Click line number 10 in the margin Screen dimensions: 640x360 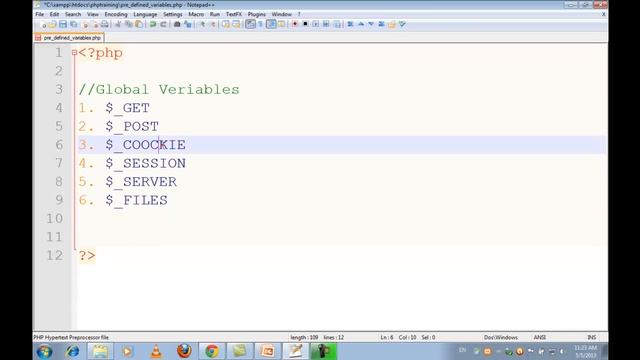[54, 218]
